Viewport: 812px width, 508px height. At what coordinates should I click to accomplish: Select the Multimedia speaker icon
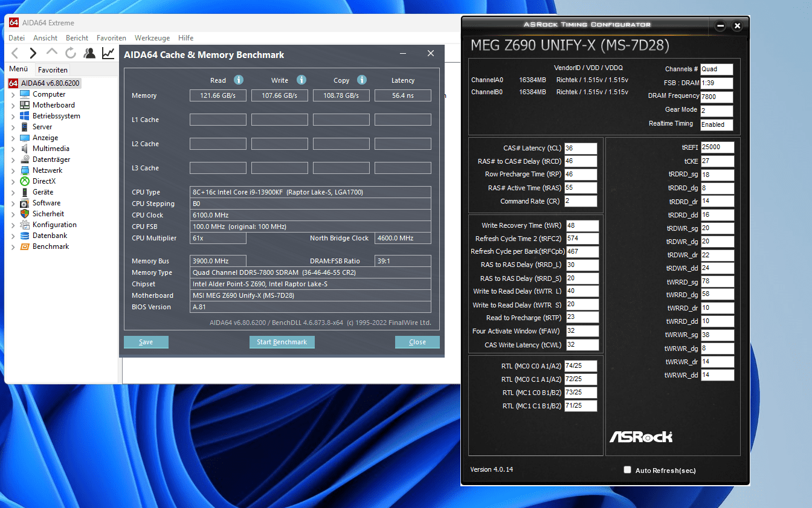[x=25, y=149]
